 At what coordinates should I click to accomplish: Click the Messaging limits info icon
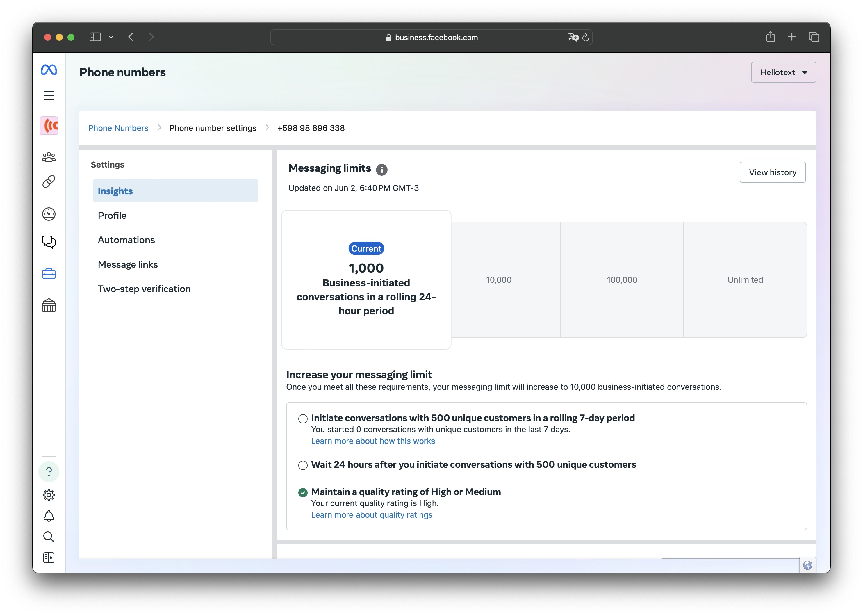click(382, 170)
